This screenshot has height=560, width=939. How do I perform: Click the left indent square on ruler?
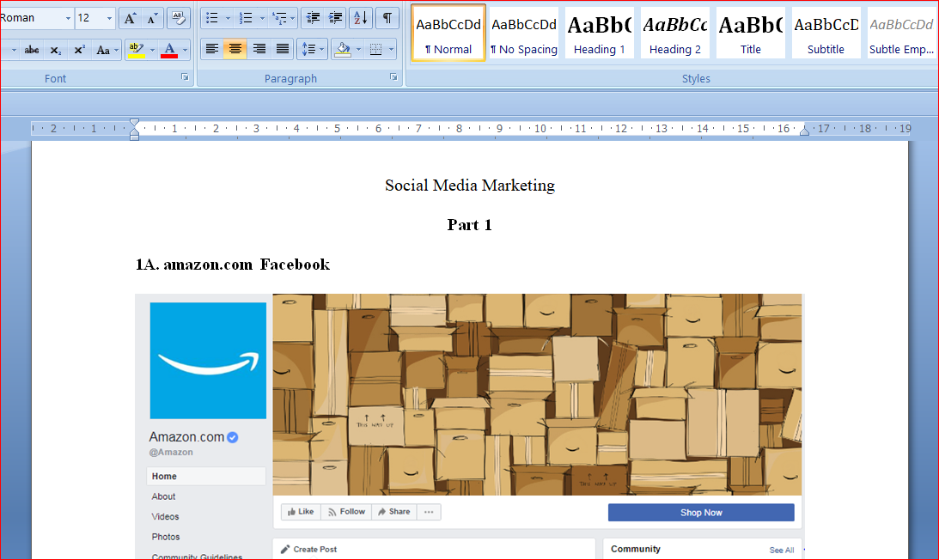point(134,137)
